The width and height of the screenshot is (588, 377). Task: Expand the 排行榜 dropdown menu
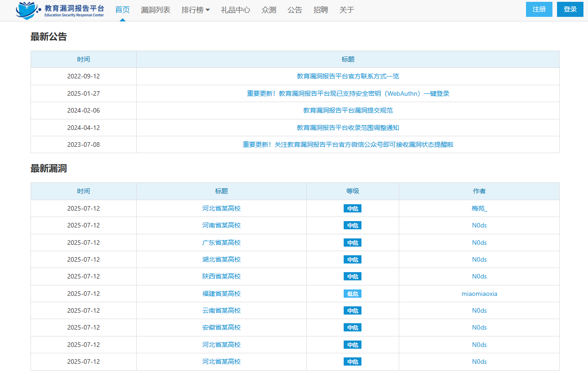click(x=195, y=10)
